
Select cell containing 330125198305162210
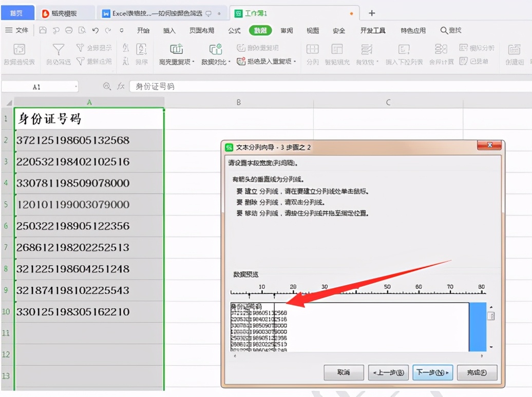(x=89, y=312)
